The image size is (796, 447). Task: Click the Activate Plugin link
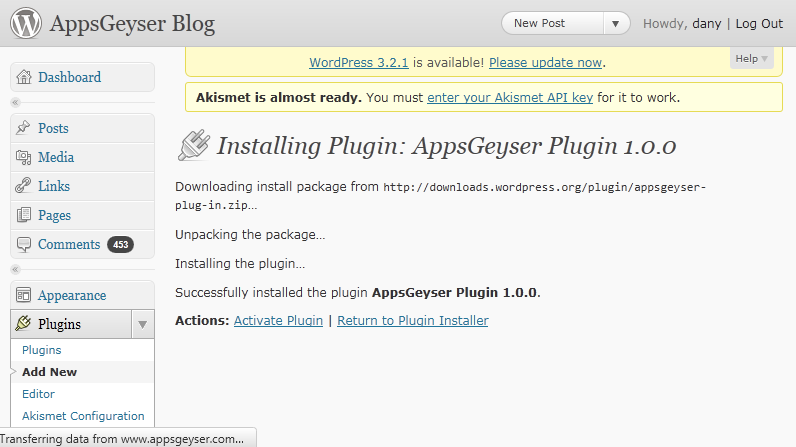[x=278, y=321]
